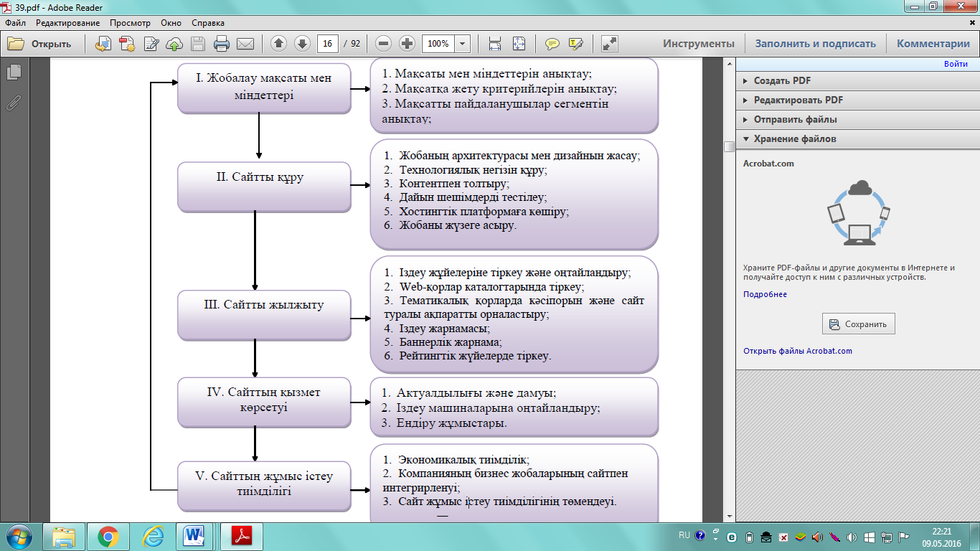Zoom in with the plus button

[407, 44]
